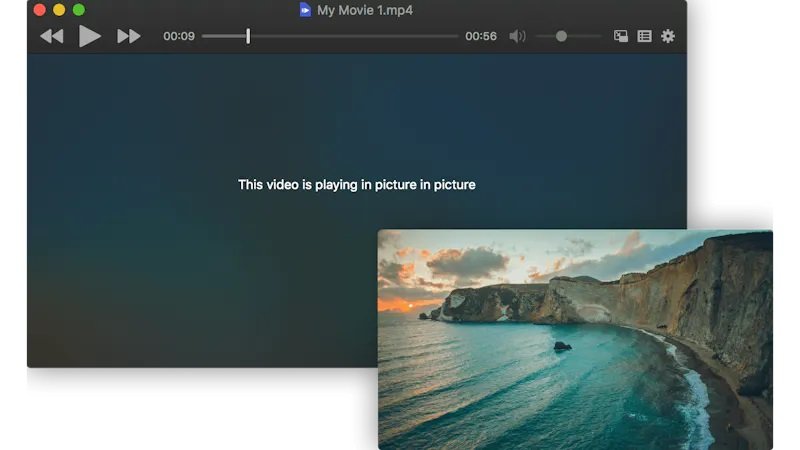
Task: Click the elapsed time 00:09 label
Action: coord(179,36)
